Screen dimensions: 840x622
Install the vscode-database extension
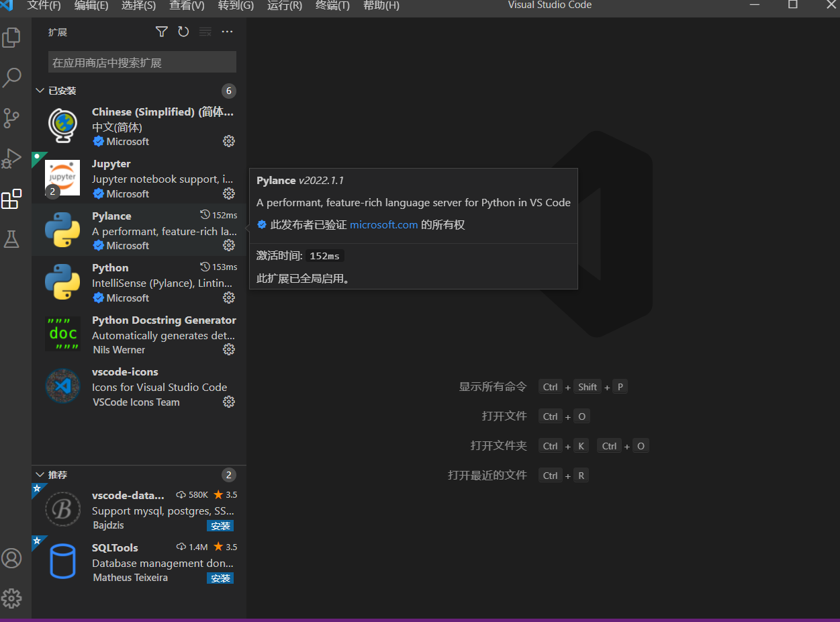pyautogui.click(x=220, y=526)
